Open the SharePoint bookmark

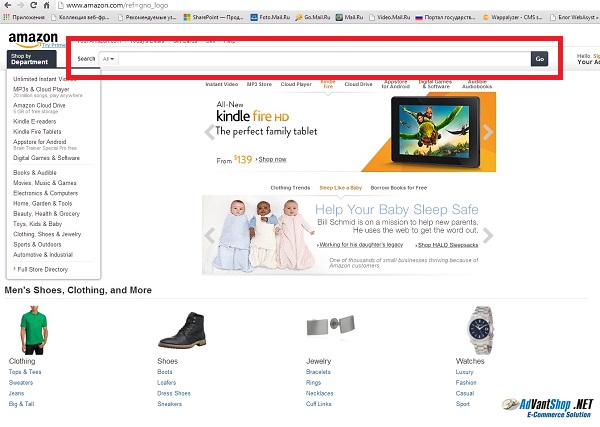point(213,17)
